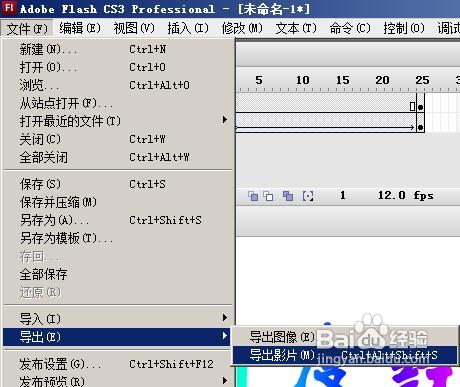Image resolution: width=460 pixels, height=387 pixels.
Task: Toggle the onion skin icon
Action: 253,196
